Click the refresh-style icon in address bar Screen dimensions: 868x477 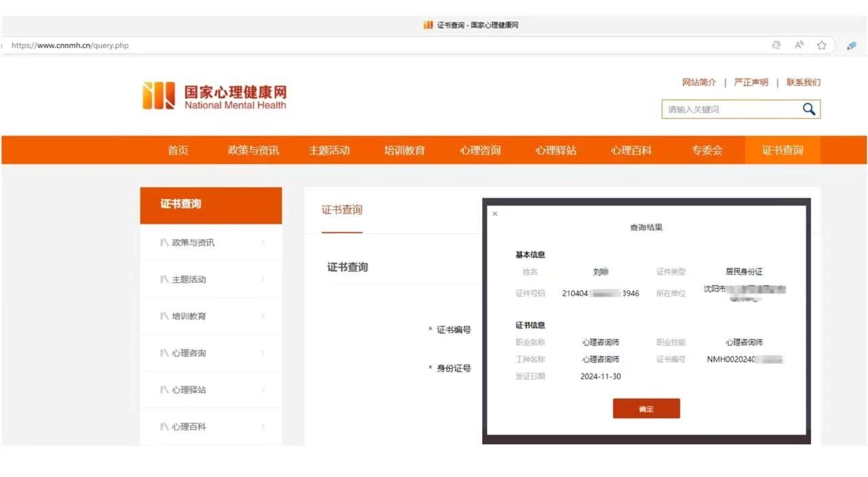(776, 45)
